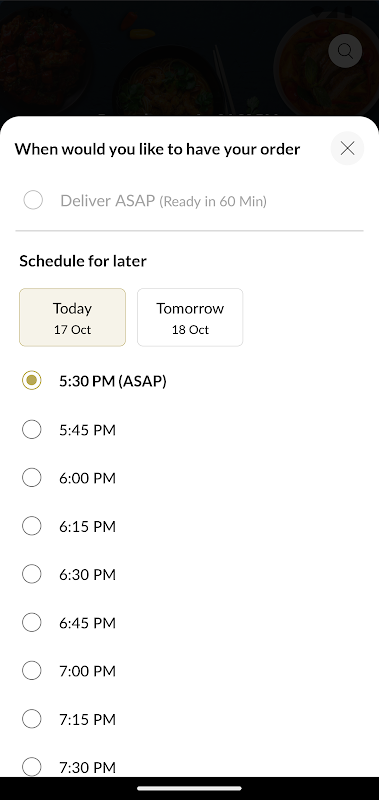Pick the 7:30 PM radio button
Viewport: 379px width, 800px height.
click(32, 767)
